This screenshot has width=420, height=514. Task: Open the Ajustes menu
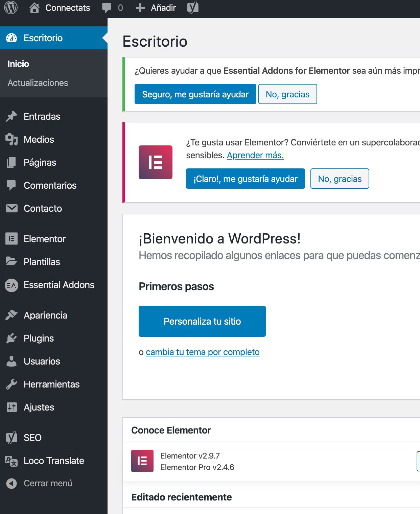tap(39, 407)
